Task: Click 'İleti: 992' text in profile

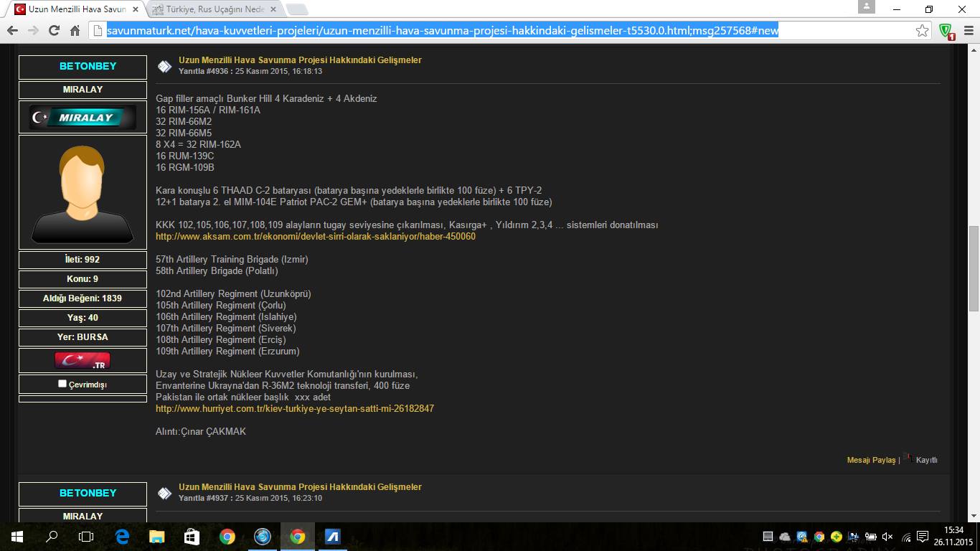Action: click(x=83, y=259)
